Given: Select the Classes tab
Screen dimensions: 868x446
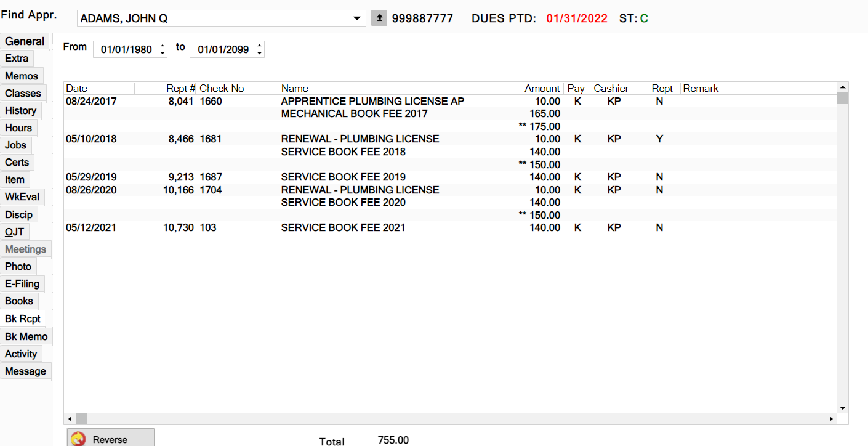Looking at the screenshot, I should (x=23, y=94).
